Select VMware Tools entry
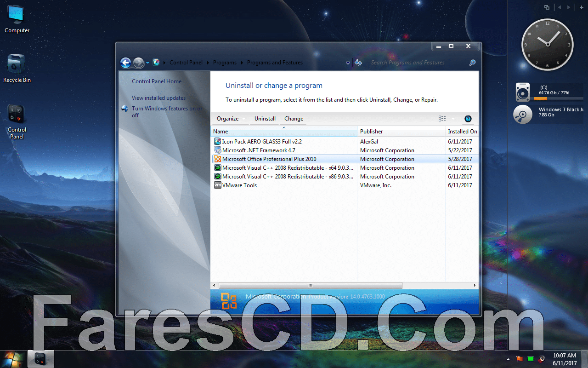Viewport: 588px width, 368px height. [239, 185]
